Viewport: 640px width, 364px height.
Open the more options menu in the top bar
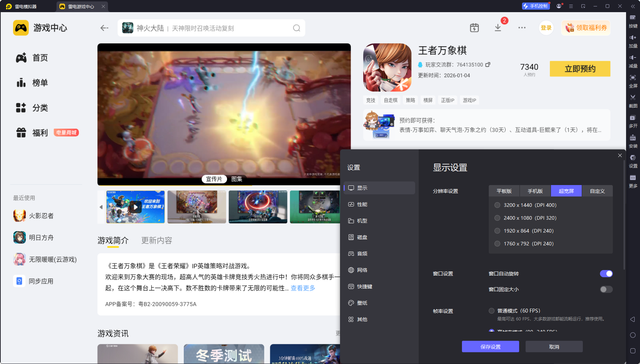[522, 28]
